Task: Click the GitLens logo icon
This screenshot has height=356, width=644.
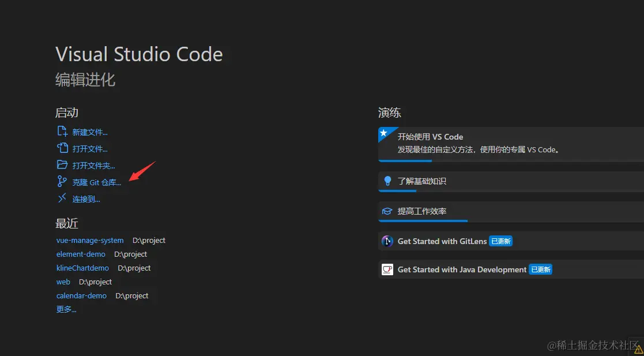Action: 387,241
